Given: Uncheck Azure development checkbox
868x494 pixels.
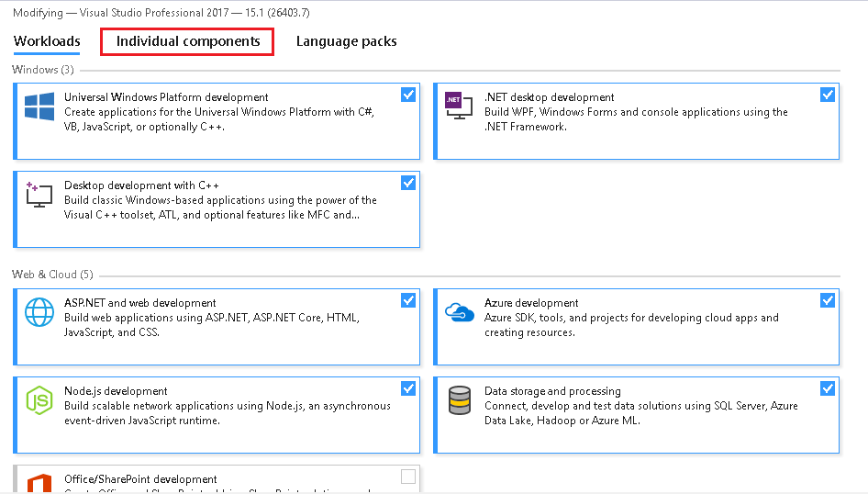Looking at the screenshot, I should pyautogui.click(x=828, y=300).
